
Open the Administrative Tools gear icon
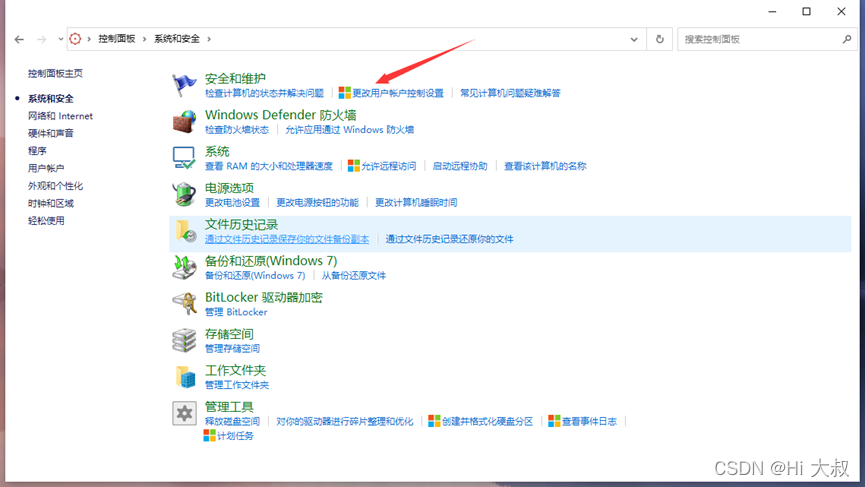tap(184, 413)
